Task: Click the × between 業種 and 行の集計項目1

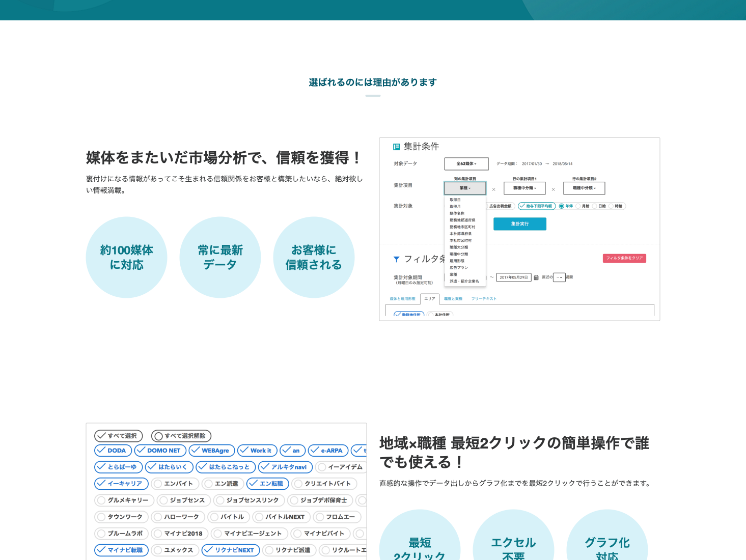Action: 493,189
